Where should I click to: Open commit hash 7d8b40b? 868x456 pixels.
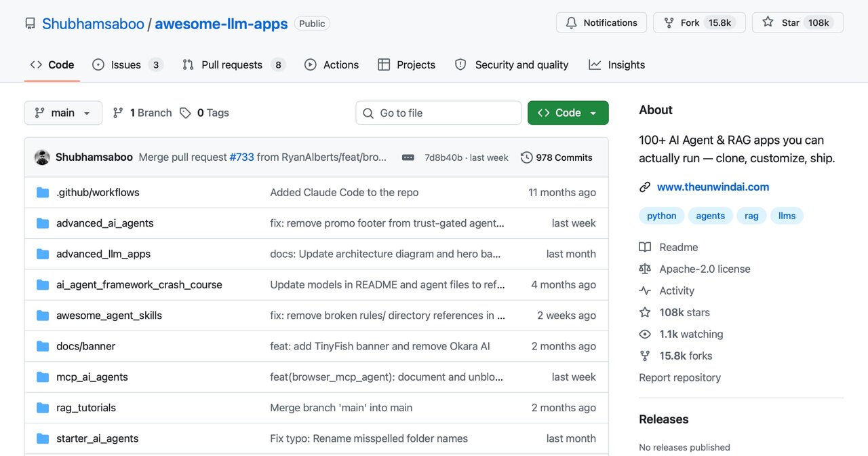pos(443,157)
